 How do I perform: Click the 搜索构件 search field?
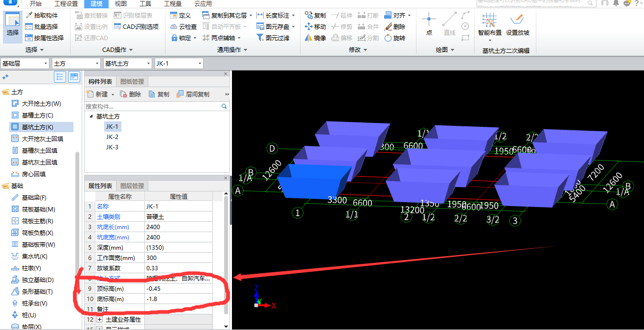(152, 106)
